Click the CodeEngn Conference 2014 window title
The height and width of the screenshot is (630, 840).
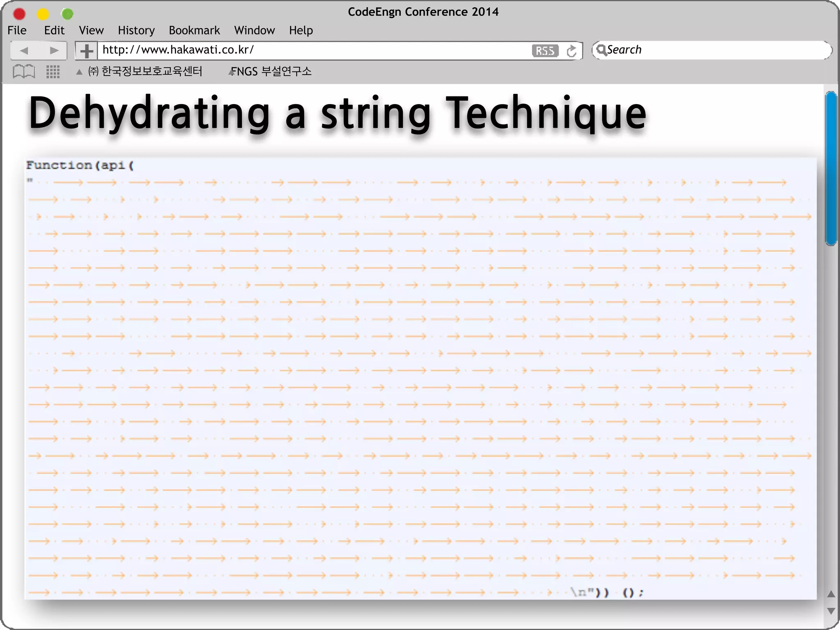pos(423,12)
